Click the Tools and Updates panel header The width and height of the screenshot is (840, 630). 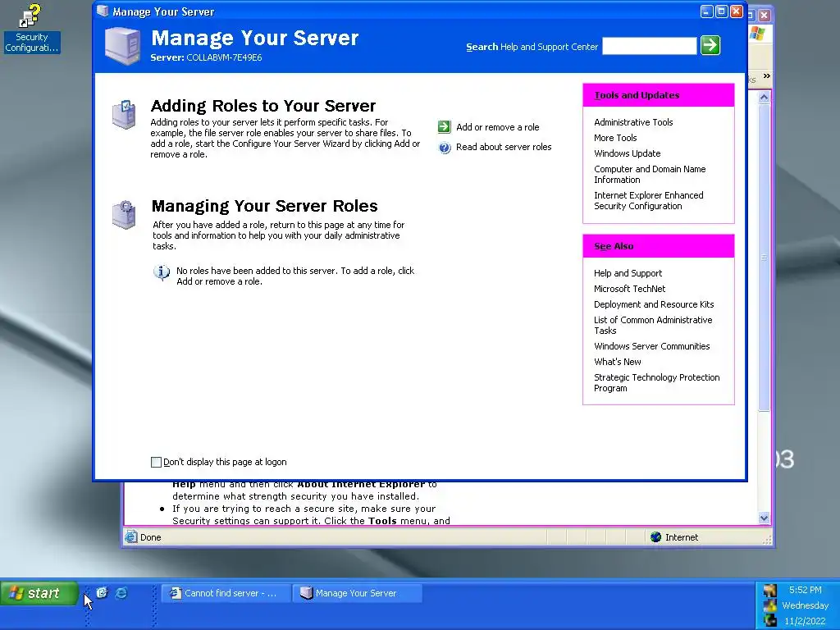tap(659, 95)
